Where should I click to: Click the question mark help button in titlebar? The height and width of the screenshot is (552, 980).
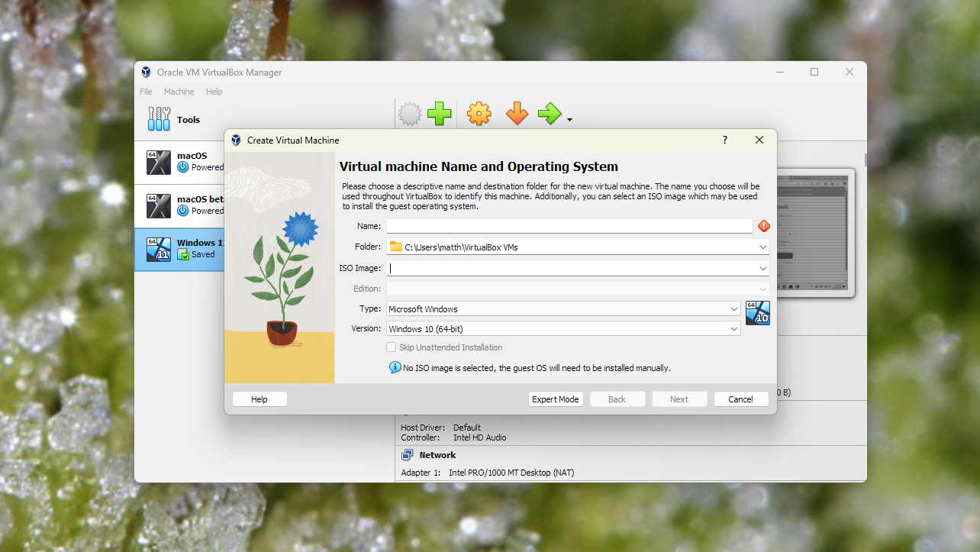[x=725, y=140]
